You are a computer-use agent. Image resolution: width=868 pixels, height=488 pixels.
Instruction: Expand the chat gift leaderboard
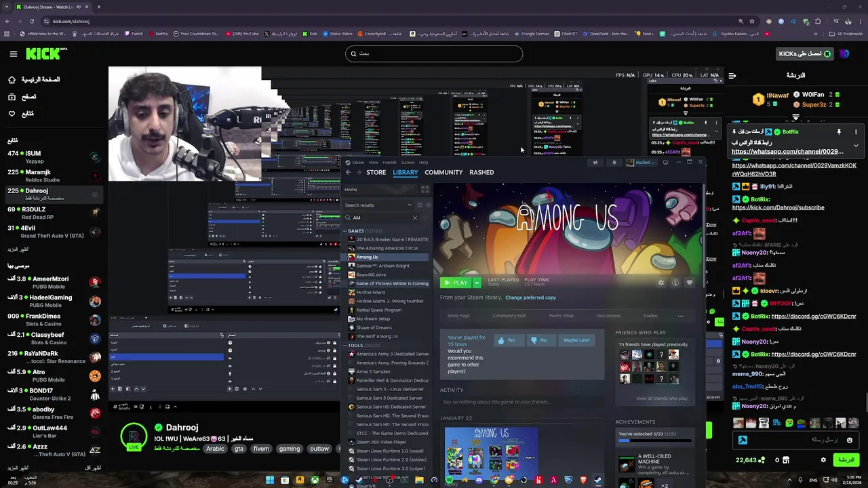coord(797,117)
